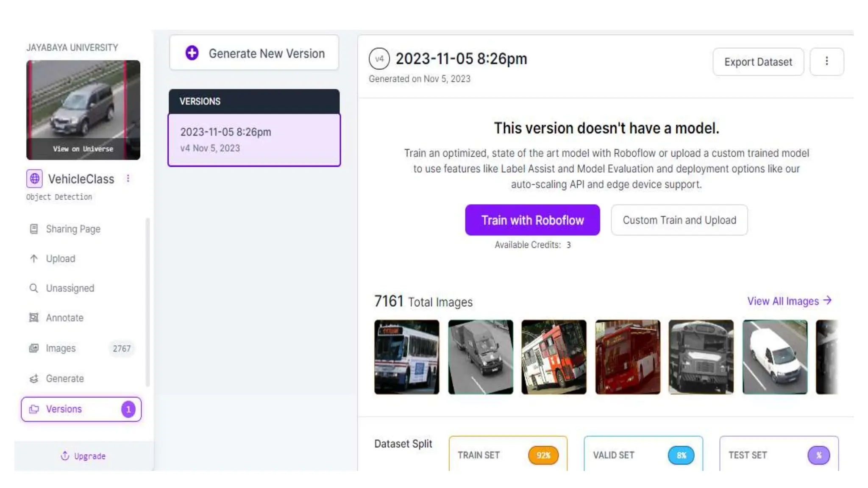Click the Upgrade link at sidebar bottom
This screenshot has width=868, height=488.
[83, 456]
